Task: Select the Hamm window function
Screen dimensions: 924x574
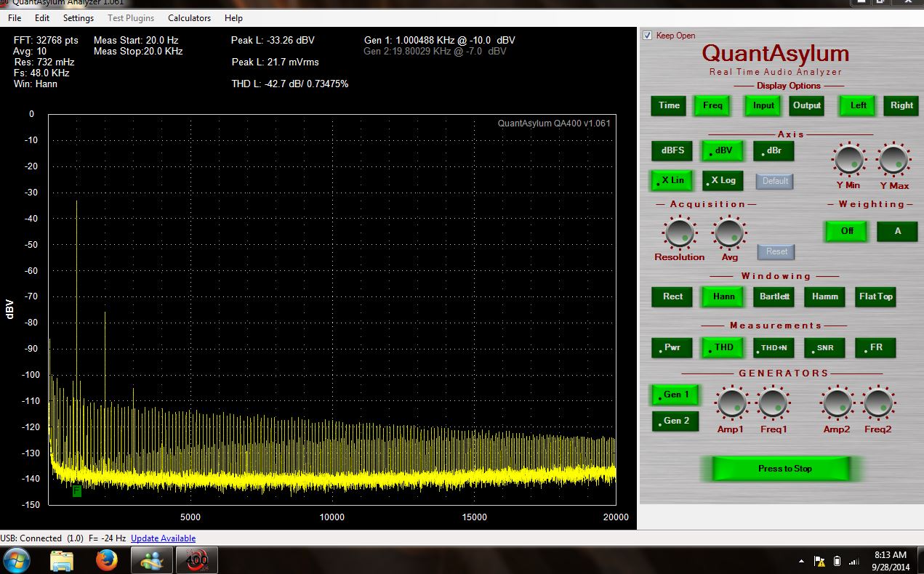Action: [x=824, y=296]
